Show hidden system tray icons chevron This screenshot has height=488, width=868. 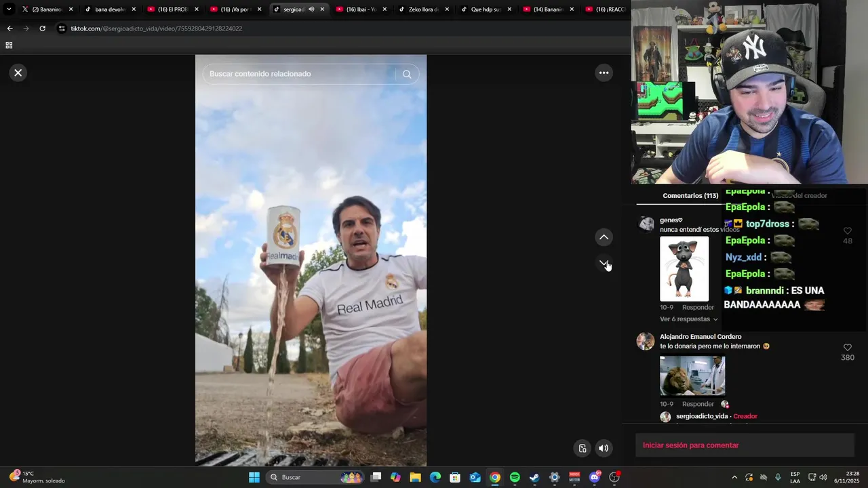[x=734, y=477]
